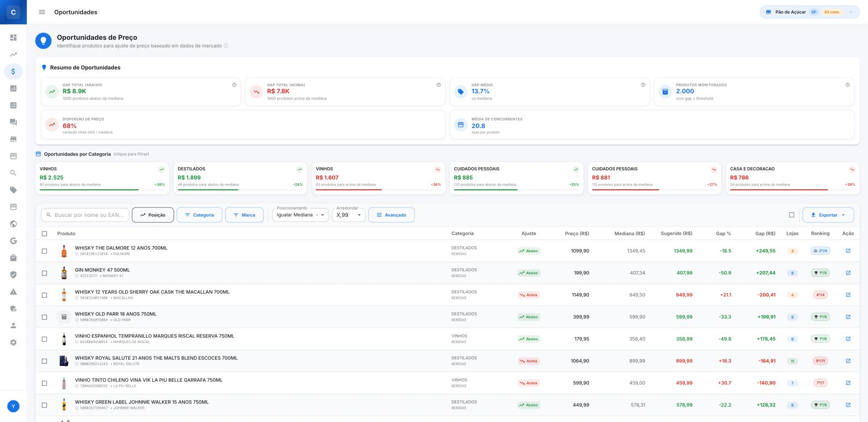Open the person profile icon in sidebar

[x=14, y=326]
